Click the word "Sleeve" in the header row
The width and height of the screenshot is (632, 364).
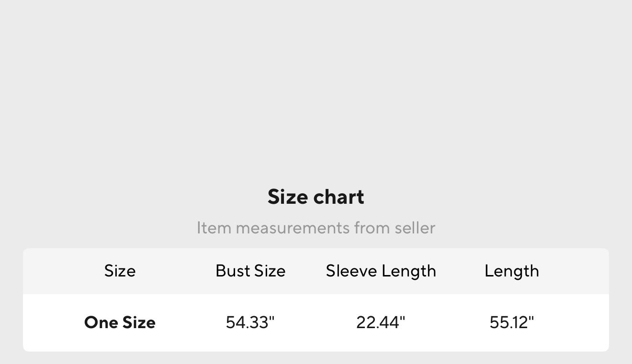click(351, 271)
